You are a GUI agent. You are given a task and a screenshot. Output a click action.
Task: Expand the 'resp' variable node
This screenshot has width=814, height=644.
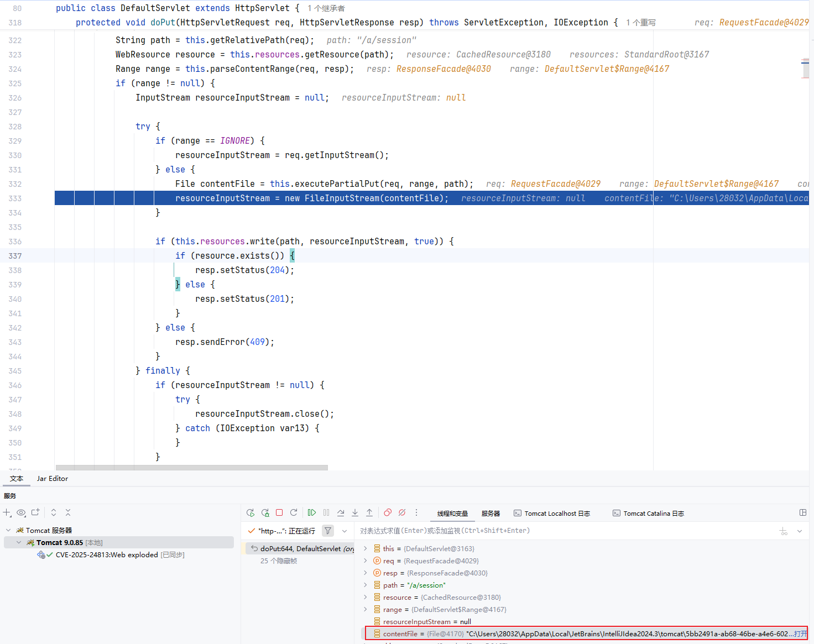[365, 573]
